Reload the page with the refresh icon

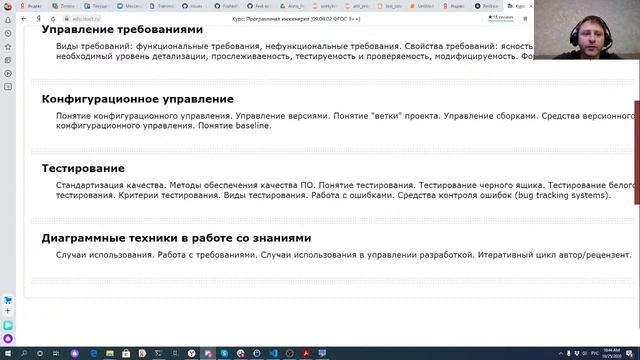pyautogui.click(x=53, y=19)
